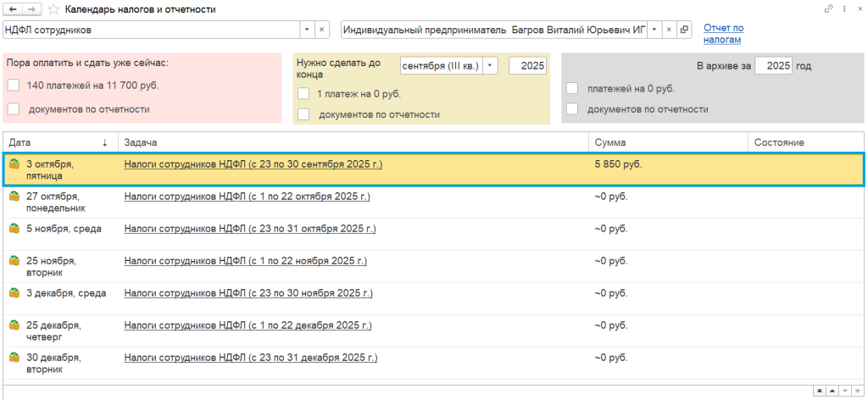
Task: Toggle the 1 платеж на 0 руб. checkbox
Action: tap(303, 94)
